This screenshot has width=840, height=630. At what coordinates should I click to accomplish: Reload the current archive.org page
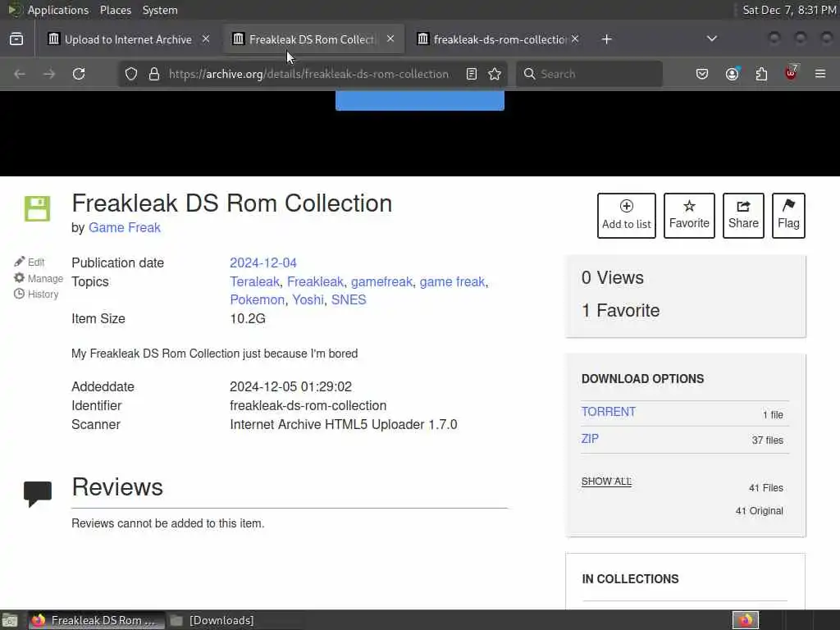[x=79, y=74]
